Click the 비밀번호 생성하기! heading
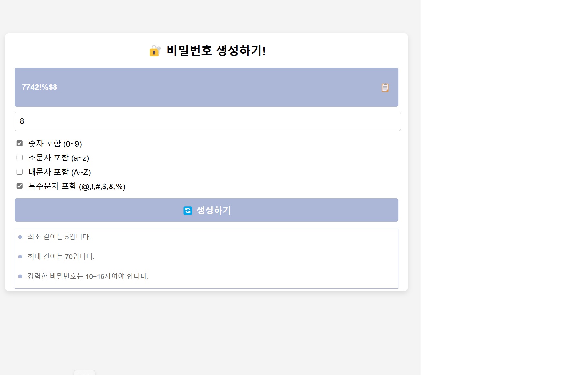 click(x=216, y=51)
